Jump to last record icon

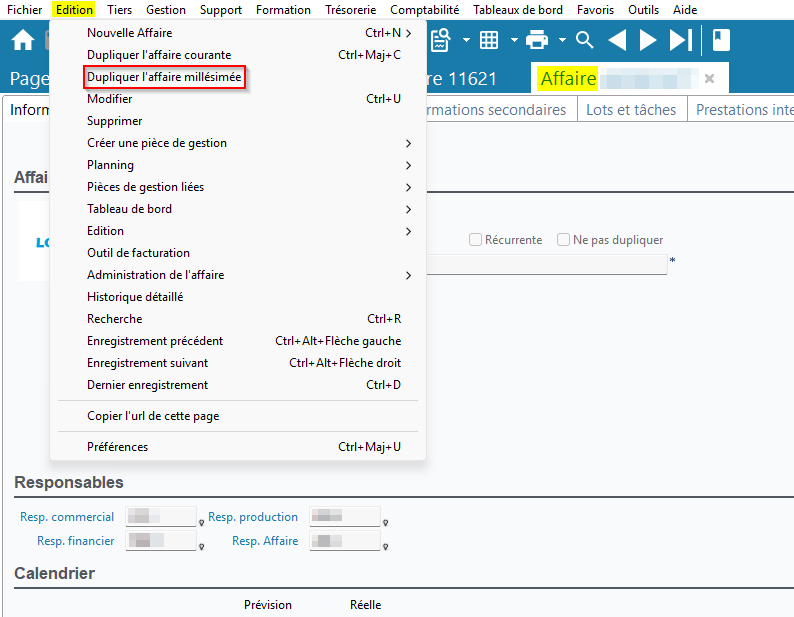click(680, 40)
